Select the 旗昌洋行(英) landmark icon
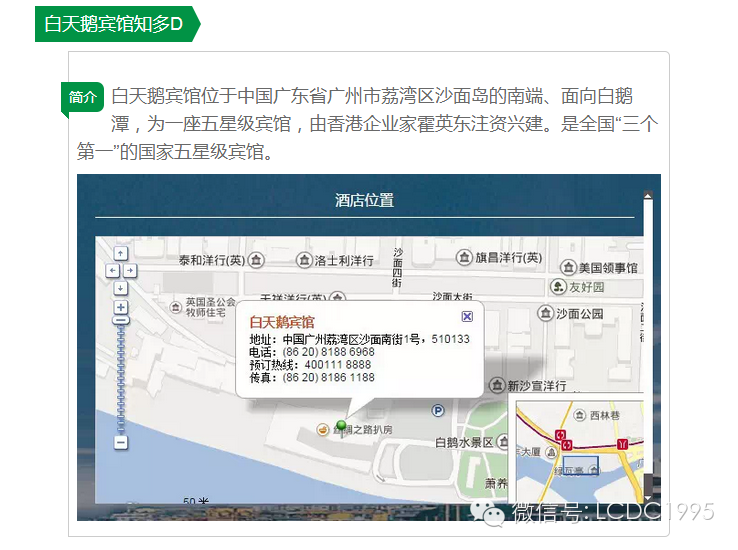The image size is (738, 550). pyautogui.click(x=464, y=257)
